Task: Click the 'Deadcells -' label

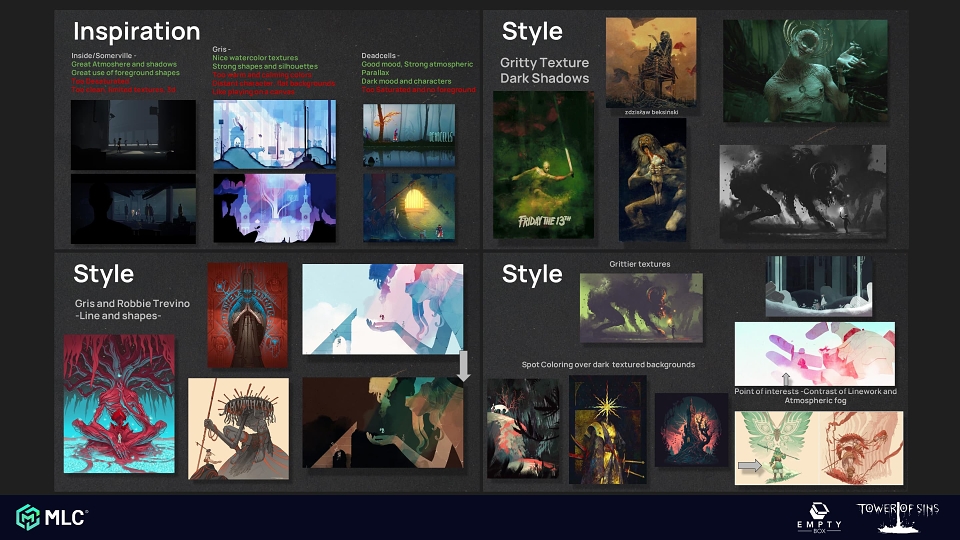Action: click(380, 56)
